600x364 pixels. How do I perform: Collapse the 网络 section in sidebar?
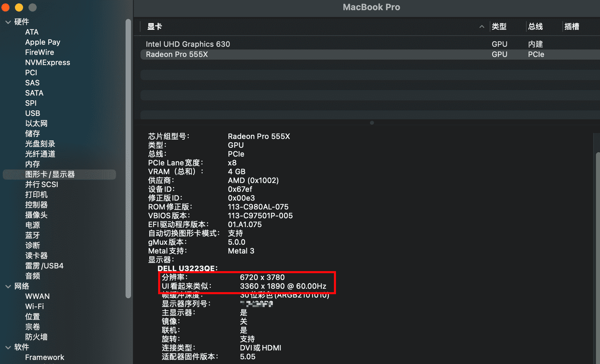point(8,286)
